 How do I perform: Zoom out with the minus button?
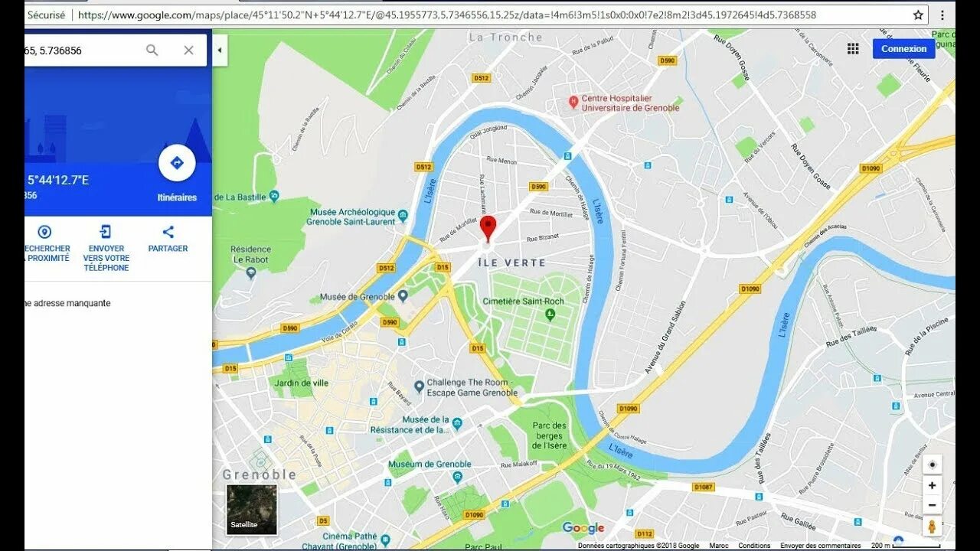(932, 504)
